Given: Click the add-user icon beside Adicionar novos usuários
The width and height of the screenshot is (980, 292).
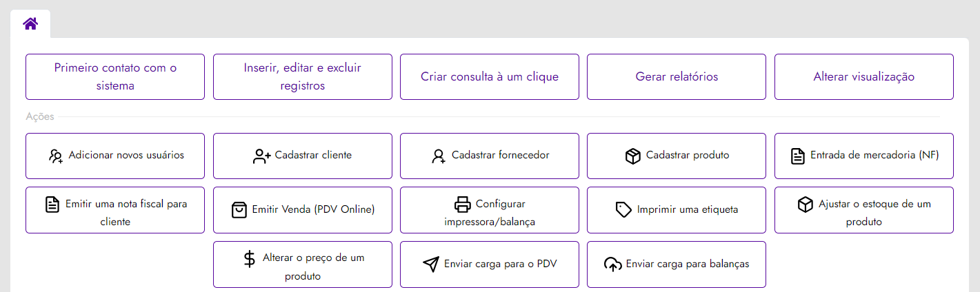Looking at the screenshot, I should [x=56, y=156].
